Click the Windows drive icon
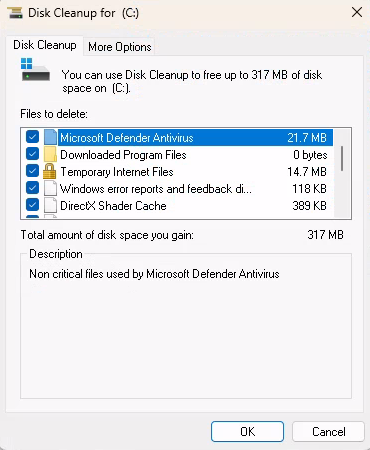 click(35, 69)
